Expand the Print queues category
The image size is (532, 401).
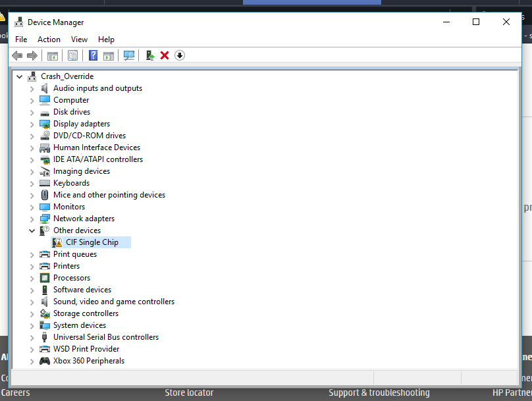click(x=32, y=255)
